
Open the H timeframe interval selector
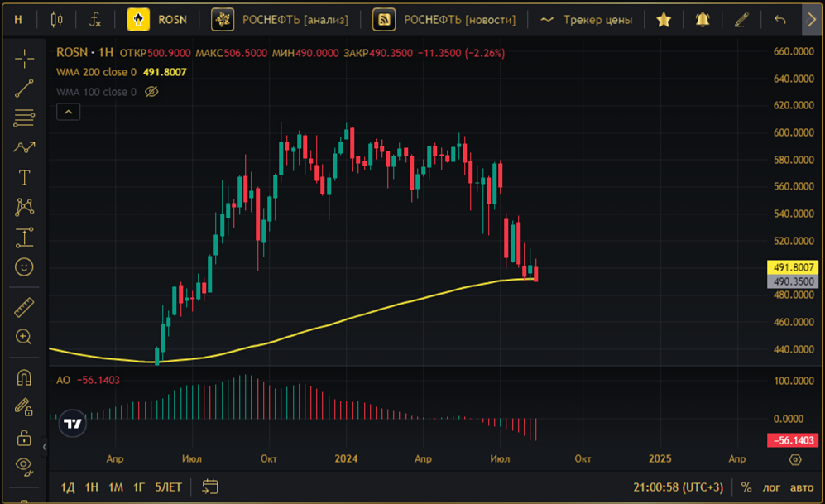[18, 20]
